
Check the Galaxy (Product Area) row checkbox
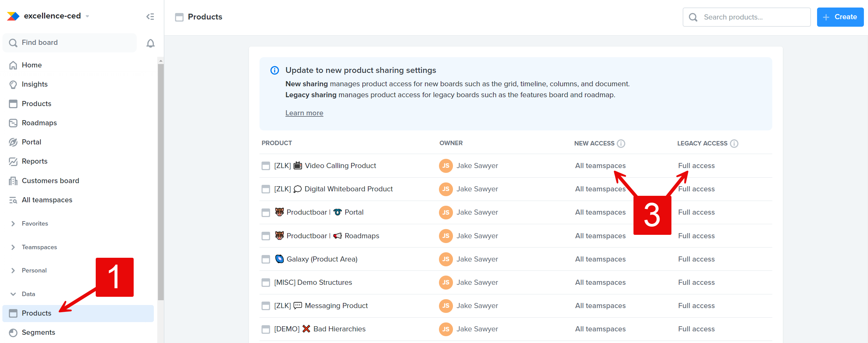266,259
